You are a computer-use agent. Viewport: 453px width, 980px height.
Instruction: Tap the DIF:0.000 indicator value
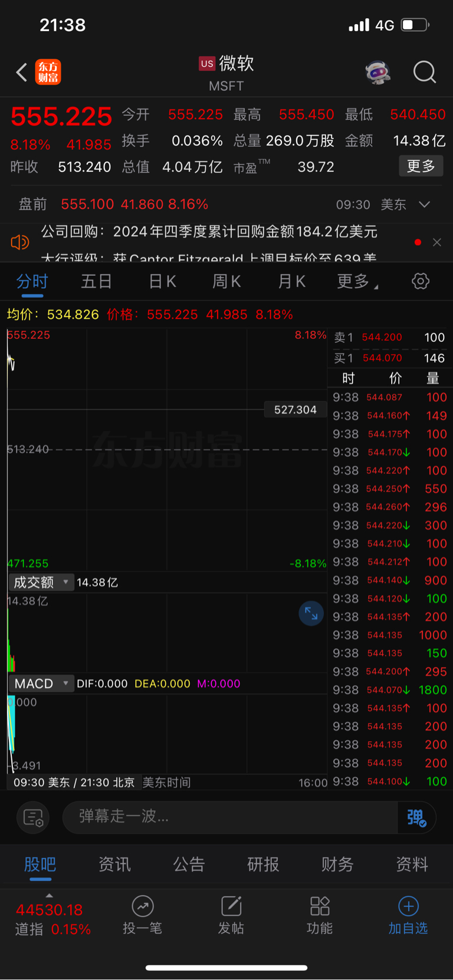tap(102, 684)
